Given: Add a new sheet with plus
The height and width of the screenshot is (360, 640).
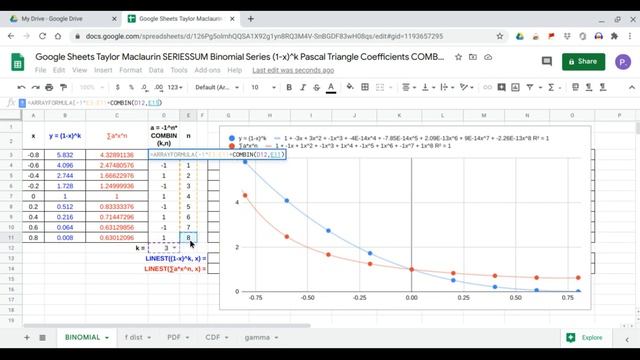Looking at the screenshot, I should tap(27, 338).
